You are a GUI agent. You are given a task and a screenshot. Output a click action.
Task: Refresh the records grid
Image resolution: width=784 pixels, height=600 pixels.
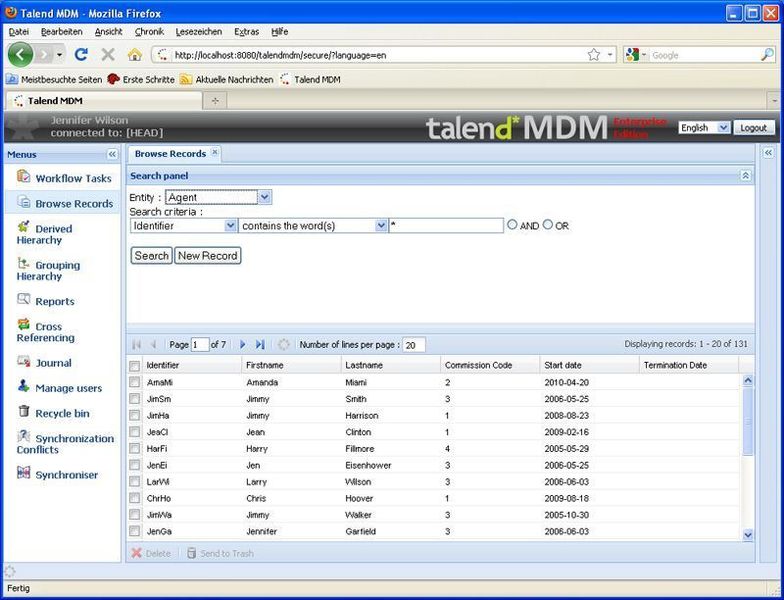(x=284, y=344)
